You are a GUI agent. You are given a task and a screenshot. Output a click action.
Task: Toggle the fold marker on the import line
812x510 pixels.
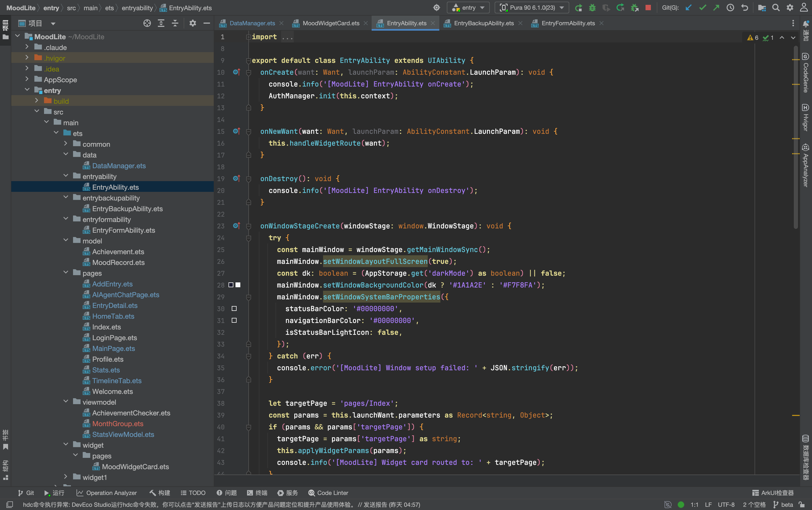[x=248, y=37]
